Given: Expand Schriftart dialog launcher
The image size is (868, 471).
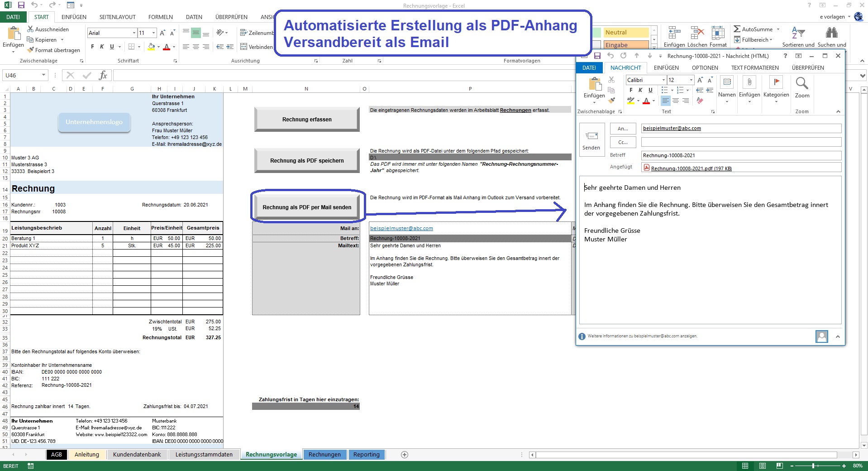Looking at the screenshot, I should (175, 61).
